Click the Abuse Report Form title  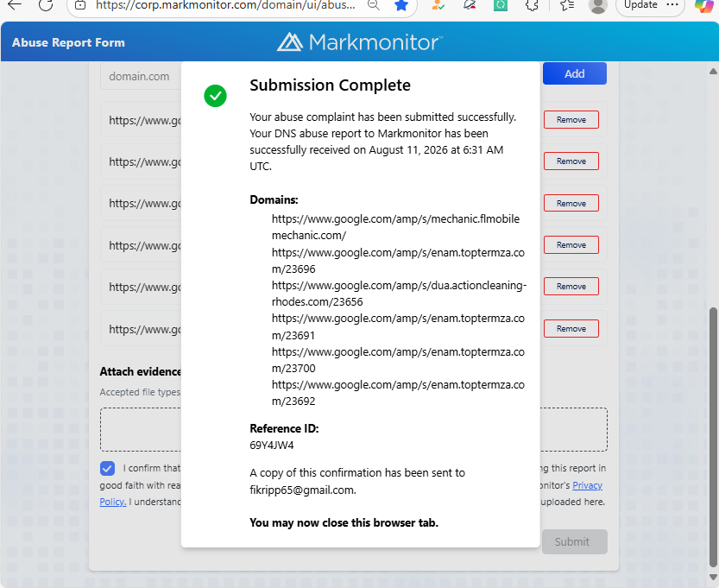click(68, 42)
